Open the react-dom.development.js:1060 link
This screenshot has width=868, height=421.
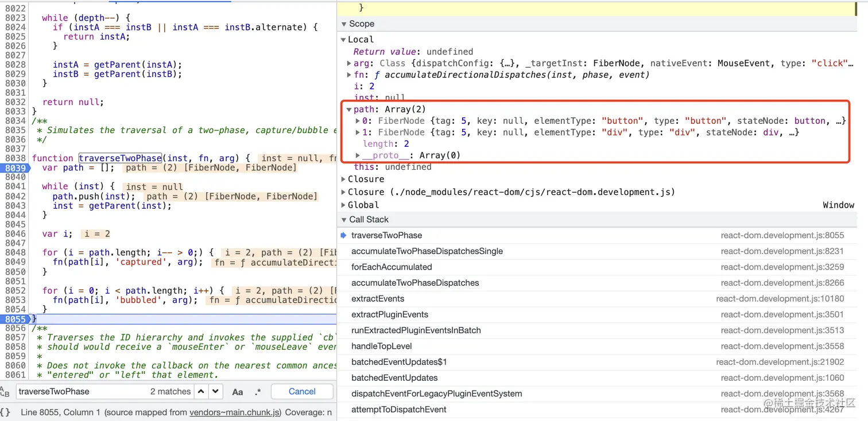[782, 378]
